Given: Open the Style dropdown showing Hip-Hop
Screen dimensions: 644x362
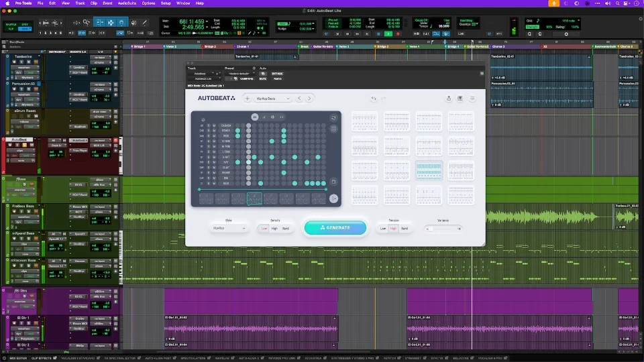Looking at the screenshot, I should point(228,229).
